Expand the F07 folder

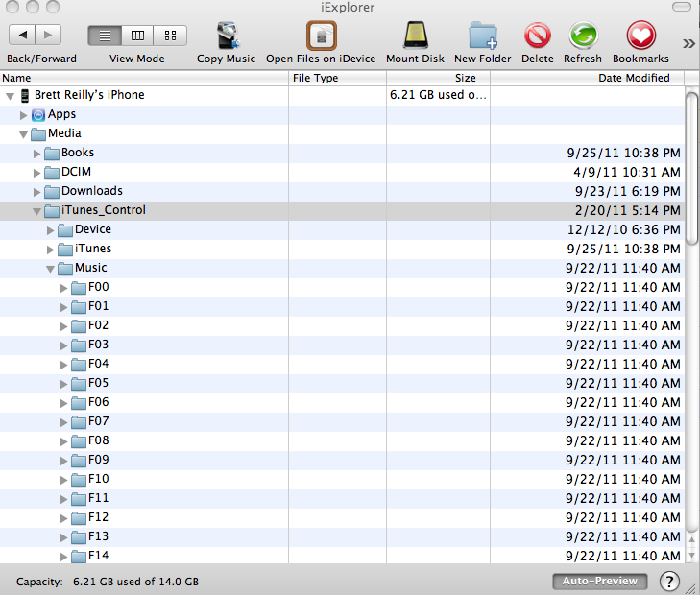[x=63, y=422]
